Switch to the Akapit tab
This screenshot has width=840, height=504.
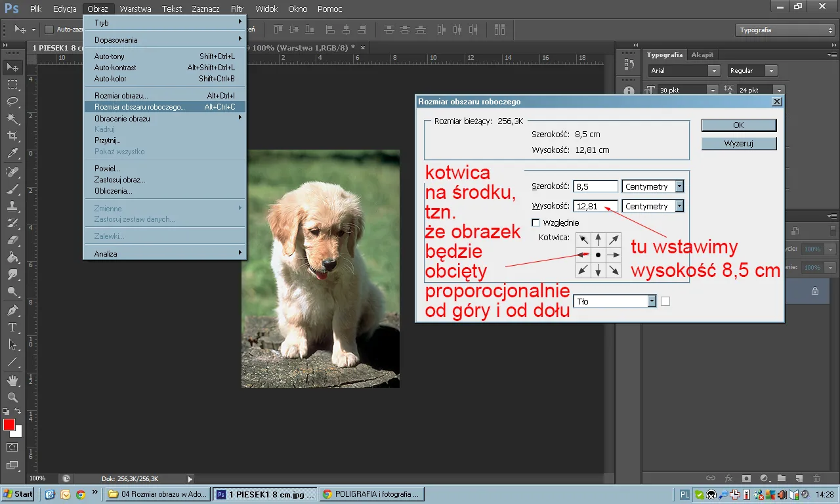click(x=702, y=54)
